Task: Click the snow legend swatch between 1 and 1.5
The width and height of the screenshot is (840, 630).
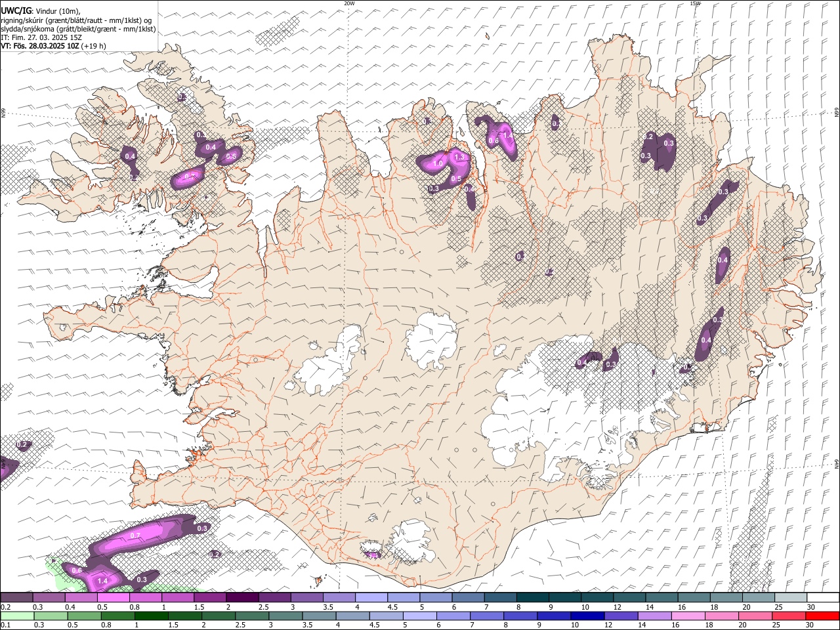Action: (178, 597)
